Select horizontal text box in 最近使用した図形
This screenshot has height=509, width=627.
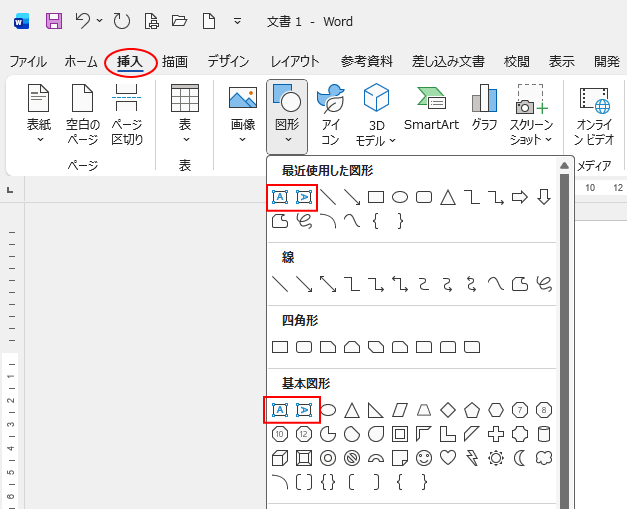280,197
